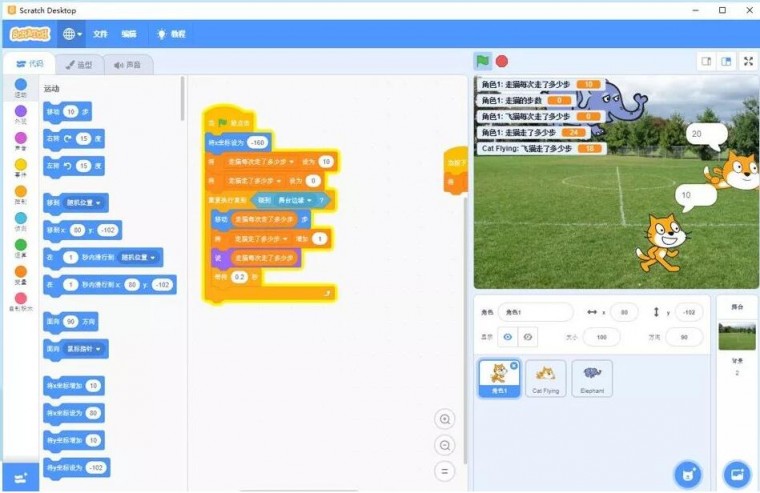Click the sprite y coordinate field

point(689,312)
